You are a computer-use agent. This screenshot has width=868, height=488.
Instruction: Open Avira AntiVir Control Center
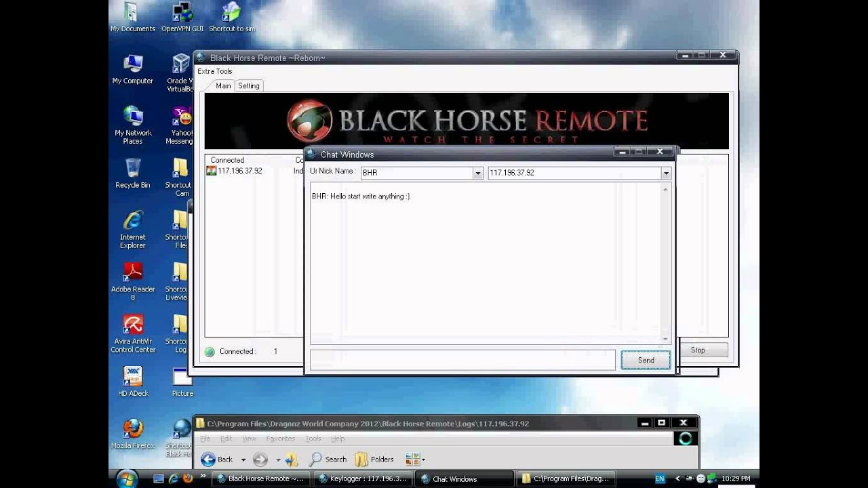pyautogui.click(x=133, y=333)
